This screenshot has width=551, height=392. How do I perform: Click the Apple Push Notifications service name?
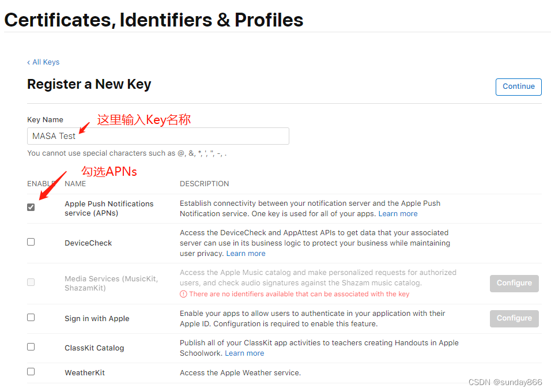coord(109,209)
